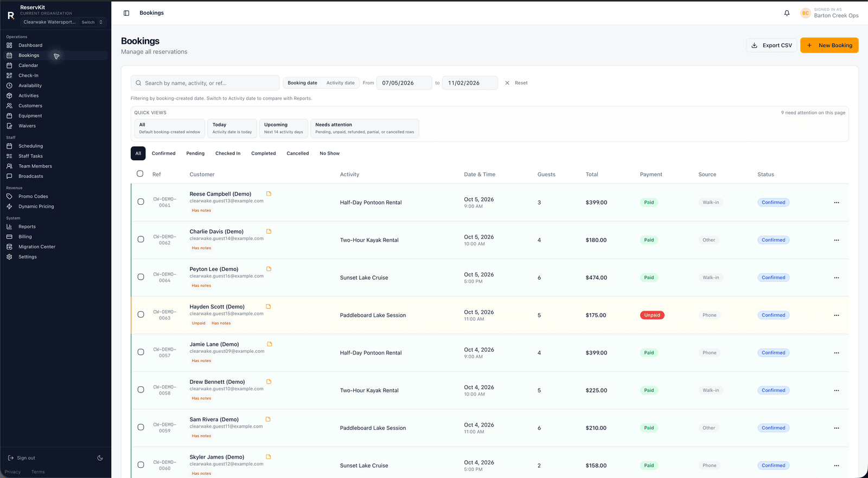The width and height of the screenshot is (868, 478).
Task: Select Sam Rivera booking checkbox
Action: 141,427
